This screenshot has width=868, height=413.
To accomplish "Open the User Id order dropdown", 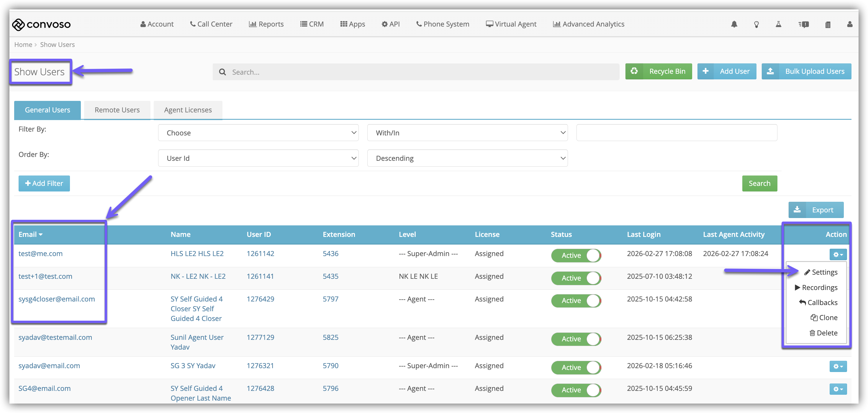I will [258, 158].
